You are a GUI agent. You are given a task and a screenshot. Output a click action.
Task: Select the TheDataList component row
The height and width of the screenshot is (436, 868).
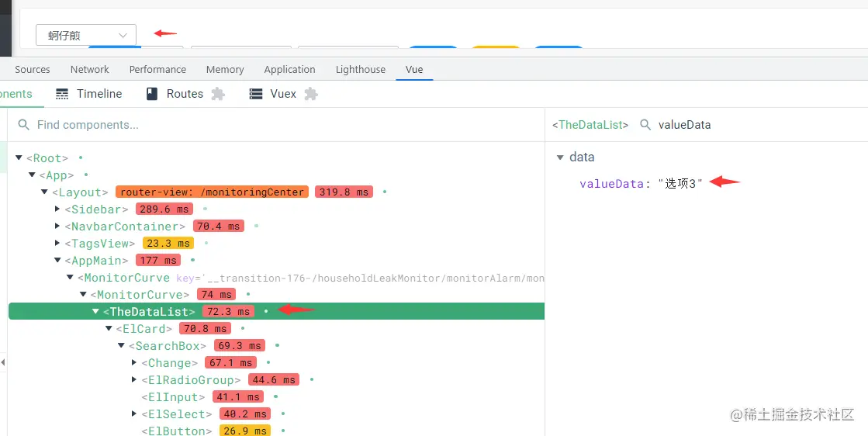(x=277, y=312)
